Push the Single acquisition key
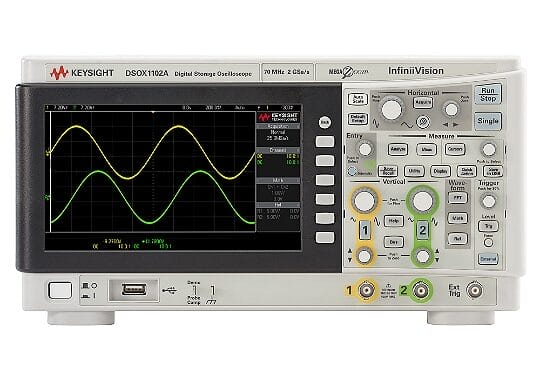Viewport: 540px width, 391px height. click(488, 121)
